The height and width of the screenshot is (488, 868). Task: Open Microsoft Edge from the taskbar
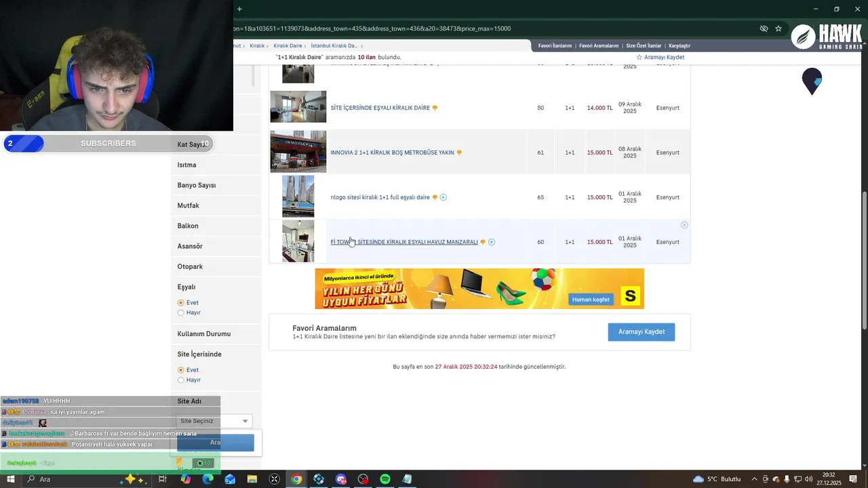pos(208,479)
